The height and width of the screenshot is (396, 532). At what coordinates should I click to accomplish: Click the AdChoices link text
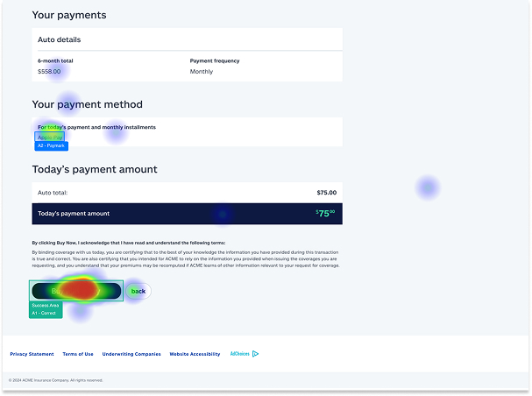(x=240, y=354)
